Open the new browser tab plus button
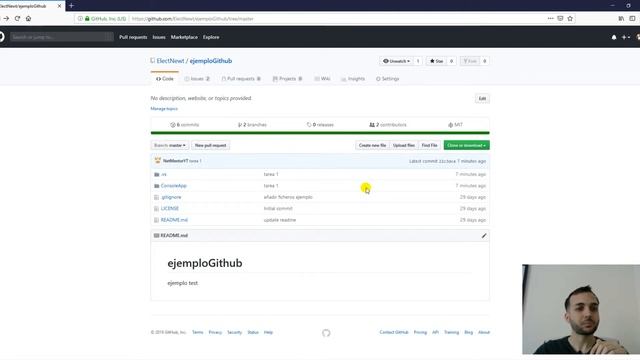The height and width of the screenshot is (360, 640). pyautogui.click(x=71, y=6)
